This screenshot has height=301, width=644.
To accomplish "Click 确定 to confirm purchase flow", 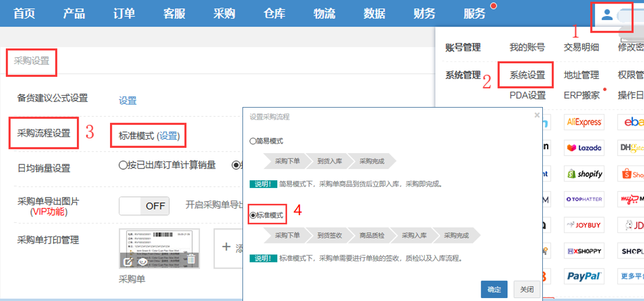I will point(494,289).
